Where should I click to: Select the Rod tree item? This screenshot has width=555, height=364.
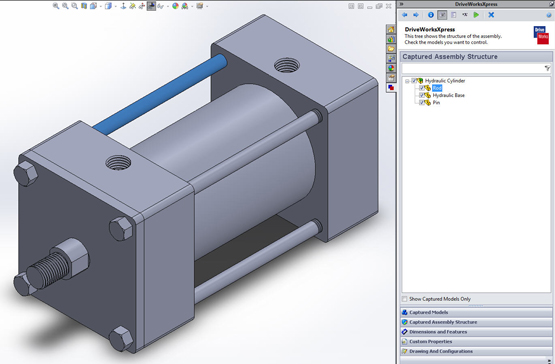click(x=437, y=88)
